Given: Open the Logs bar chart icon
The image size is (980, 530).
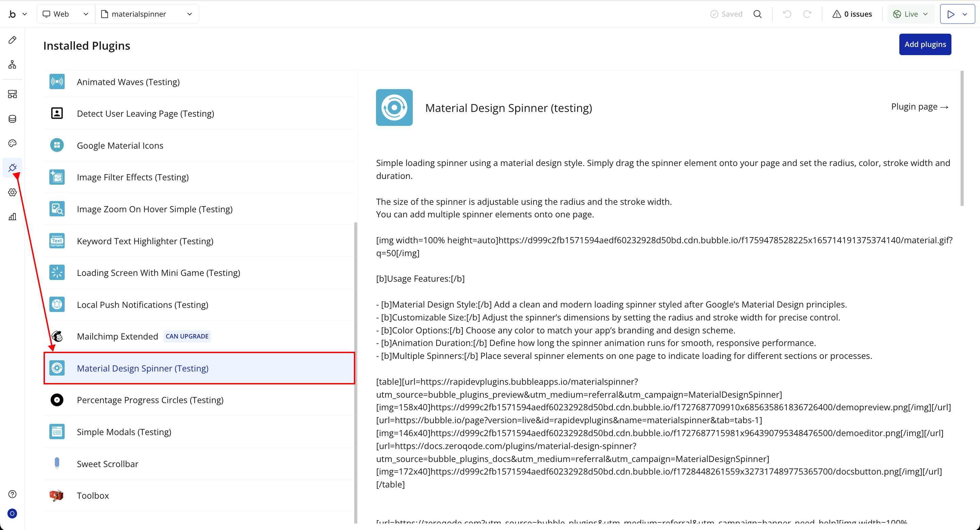Looking at the screenshot, I should pos(12,217).
